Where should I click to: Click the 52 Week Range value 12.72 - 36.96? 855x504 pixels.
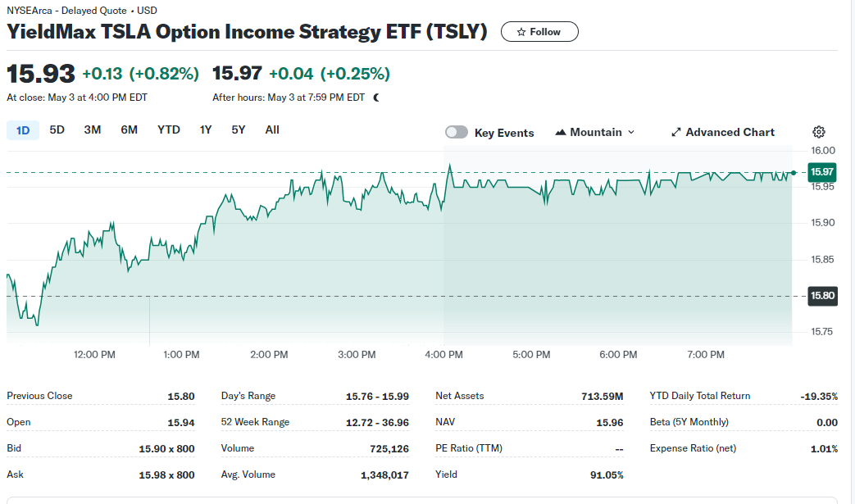tap(377, 423)
